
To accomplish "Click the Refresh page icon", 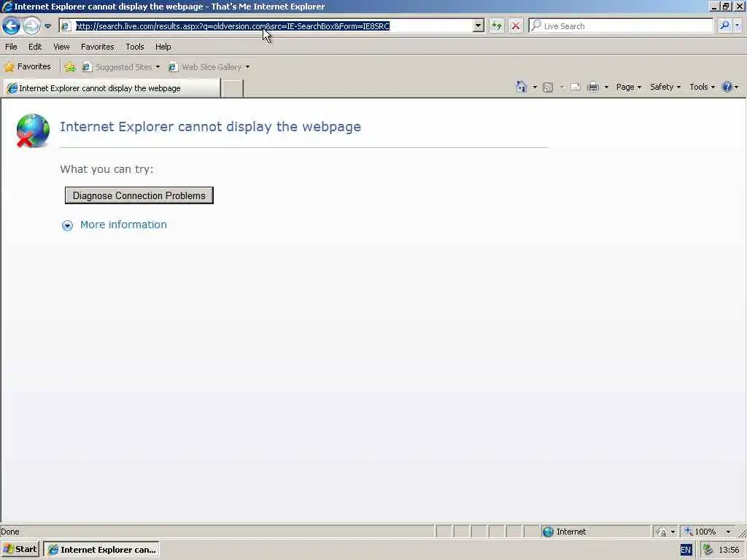I will point(496,26).
